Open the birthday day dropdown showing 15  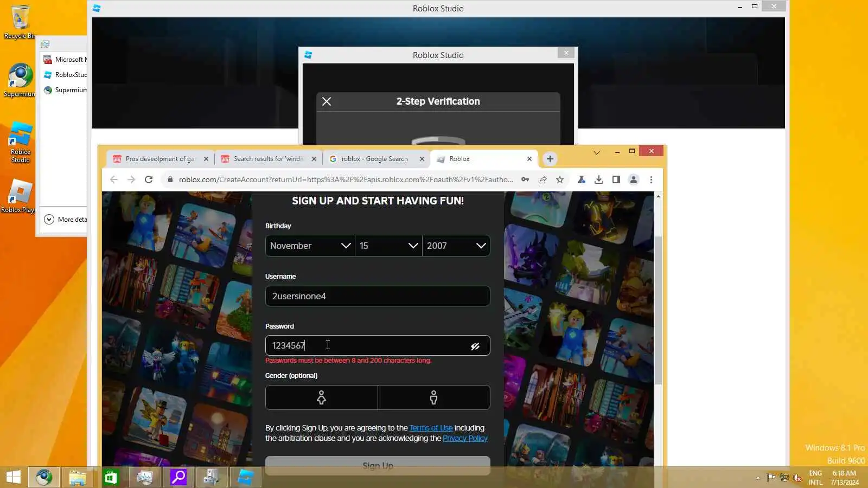pyautogui.click(x=389, y=246)
